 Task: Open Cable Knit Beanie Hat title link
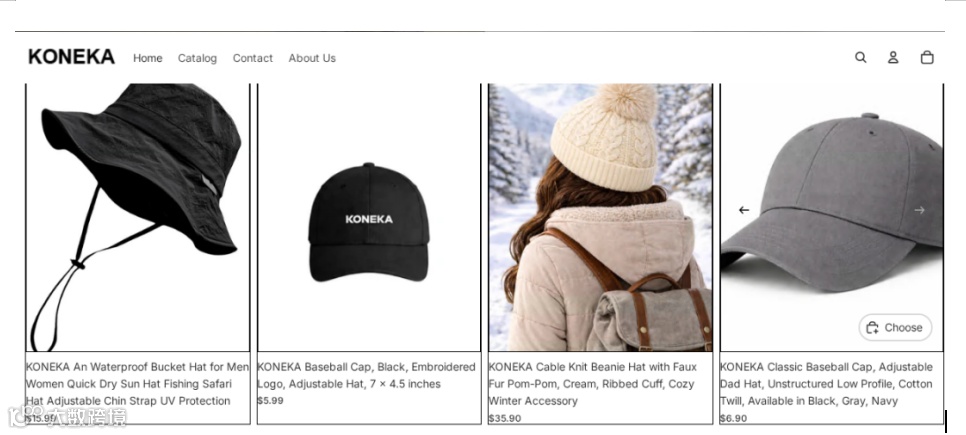tap(593, 384)
